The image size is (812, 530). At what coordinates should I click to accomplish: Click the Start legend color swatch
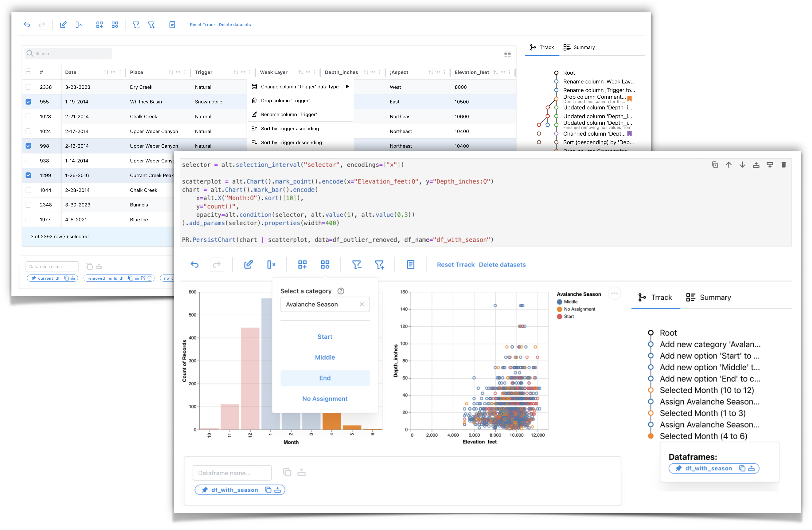click(560, 317)
